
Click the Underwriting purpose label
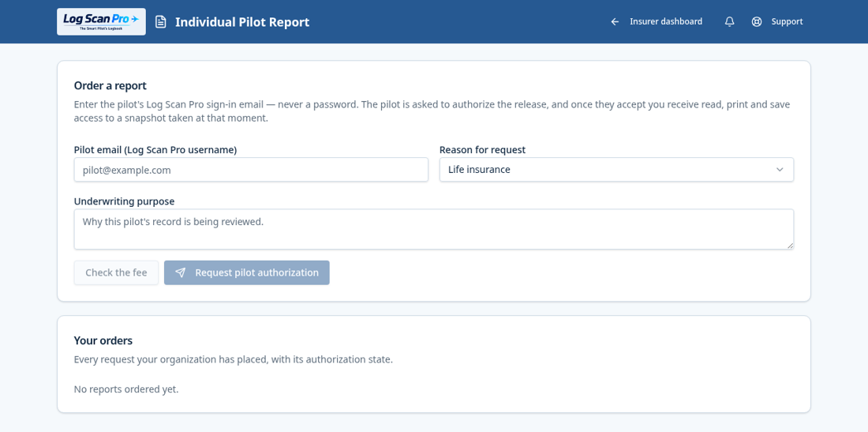(124, 201)
